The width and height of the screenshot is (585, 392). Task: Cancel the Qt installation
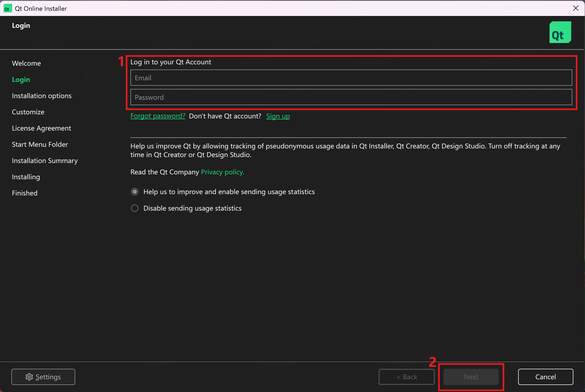(545, 377)
